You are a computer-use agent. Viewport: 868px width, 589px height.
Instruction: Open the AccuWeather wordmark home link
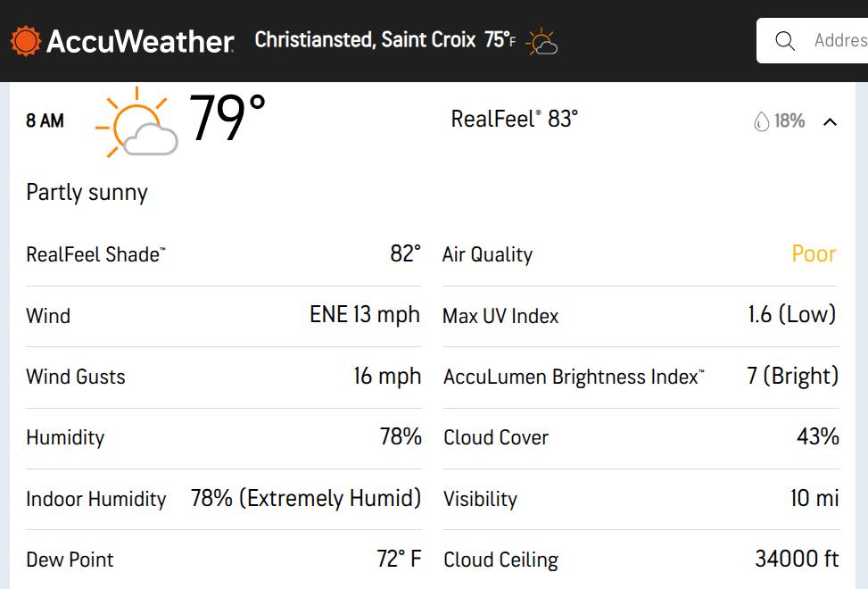(140, 41)
